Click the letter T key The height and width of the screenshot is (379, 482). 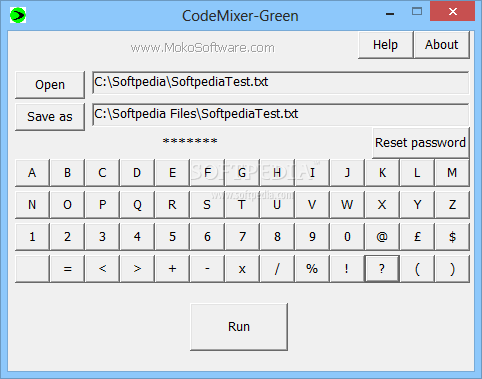pos(242,205)
